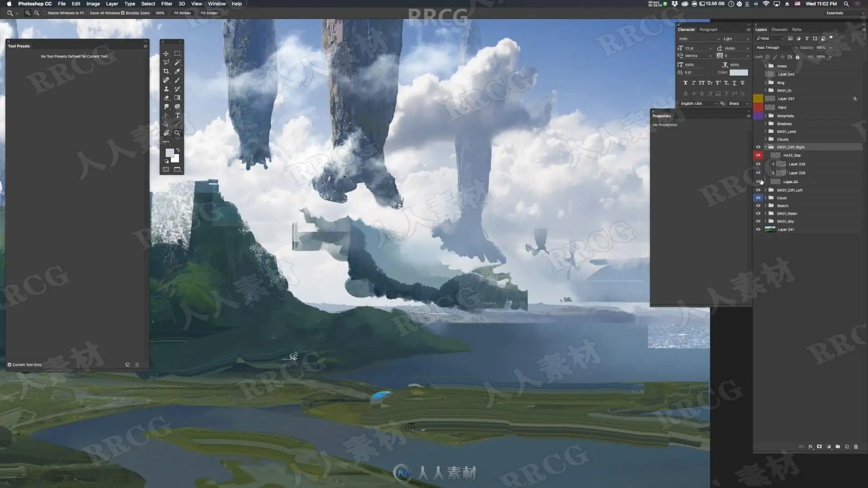Viewport: 868px width, 488px height.
Task: Click the delete layer trash icon
Action: tap(856, 446)
